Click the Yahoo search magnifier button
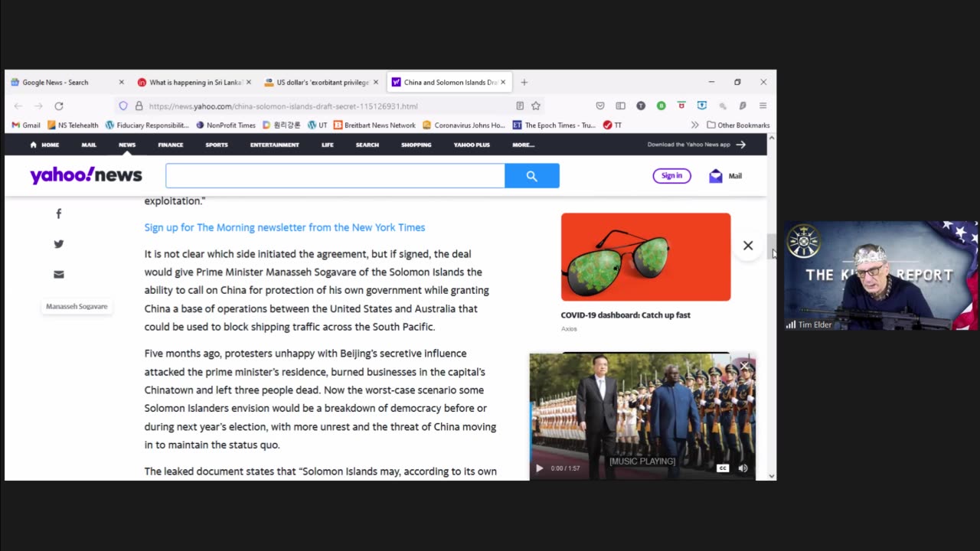 coord(532,176)
